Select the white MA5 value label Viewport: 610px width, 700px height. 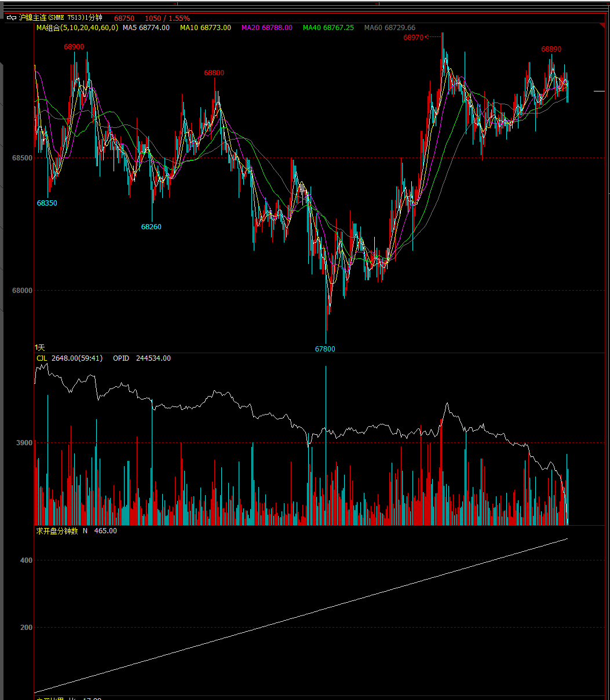(146, 28)
